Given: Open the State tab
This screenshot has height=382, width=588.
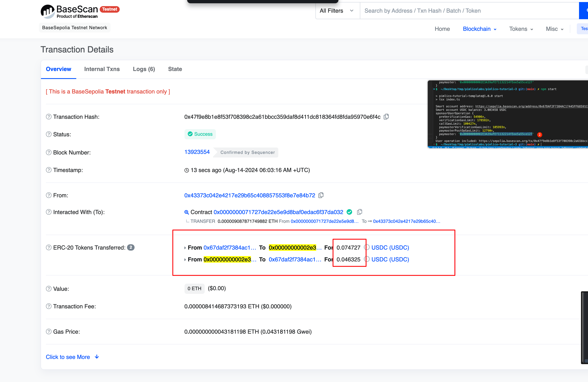Looking at the screenshot, I should [x=175, y=69].
